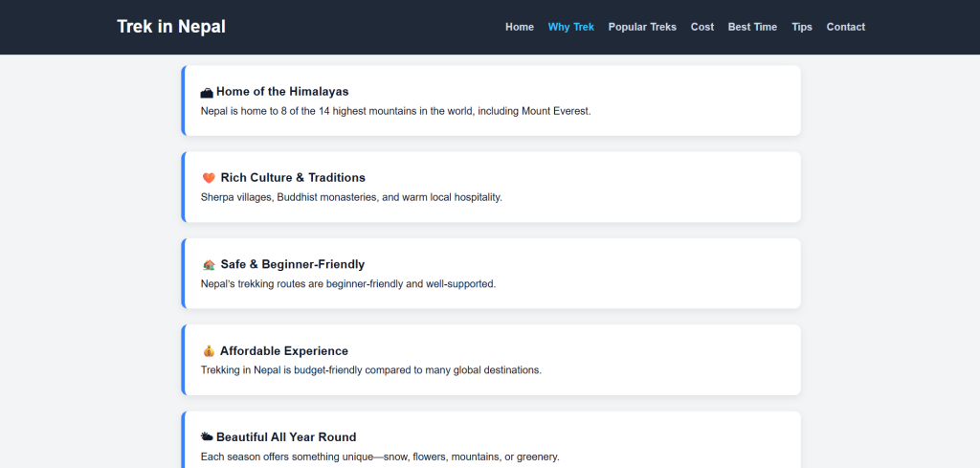Select the highlighted Why Trek nav item
The height and width of the screenshot is (468, 980).
570,27
